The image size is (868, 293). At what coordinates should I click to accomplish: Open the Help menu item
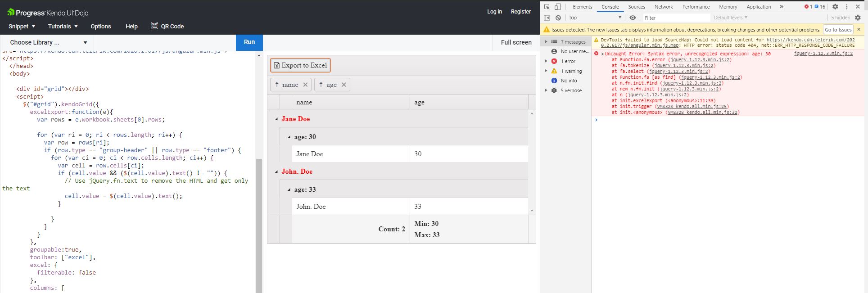pyautogui.click(x=131, y=26)
